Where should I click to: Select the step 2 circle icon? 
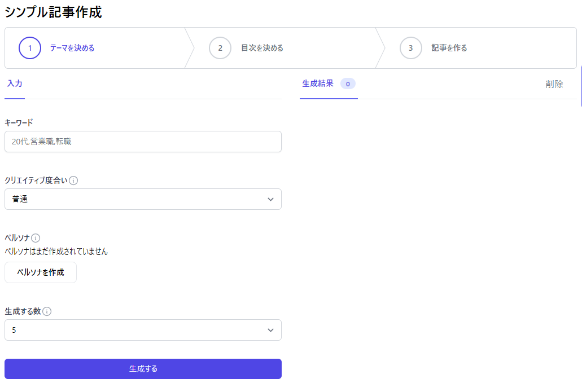[220, 48]
